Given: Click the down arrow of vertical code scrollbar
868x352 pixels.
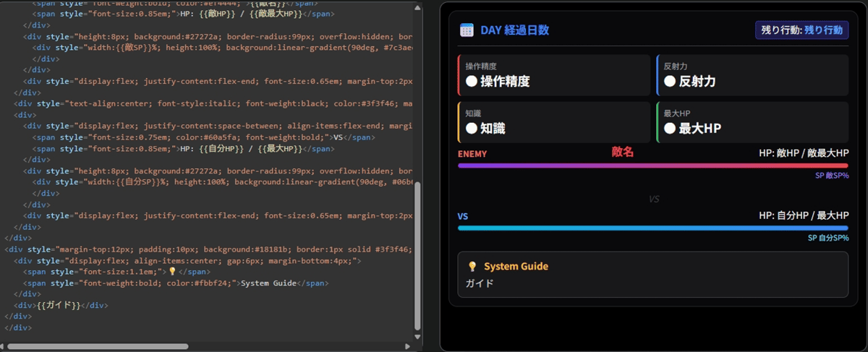Looking at the screenshot, I should point(417,336).
